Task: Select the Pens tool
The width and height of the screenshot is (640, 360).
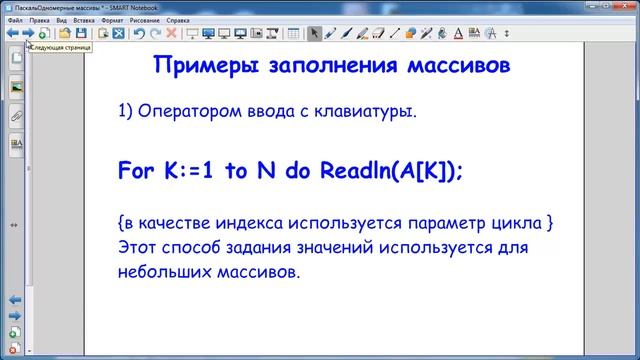Action: (x=330, y=33)
